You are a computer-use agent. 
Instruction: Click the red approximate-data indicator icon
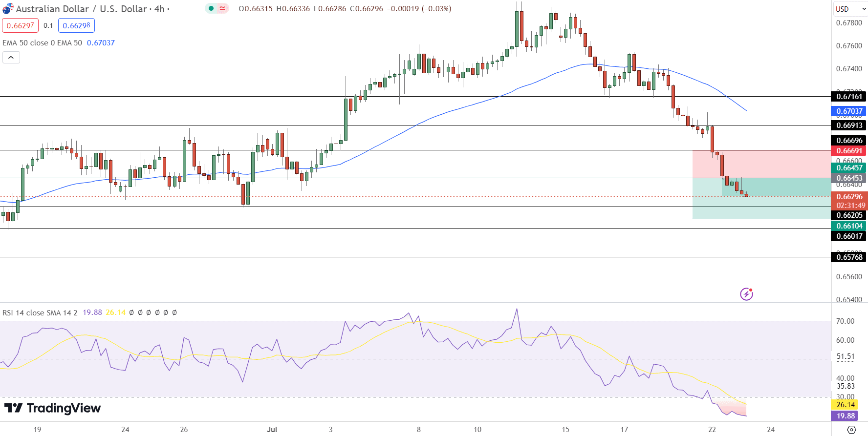coord(223,8)
